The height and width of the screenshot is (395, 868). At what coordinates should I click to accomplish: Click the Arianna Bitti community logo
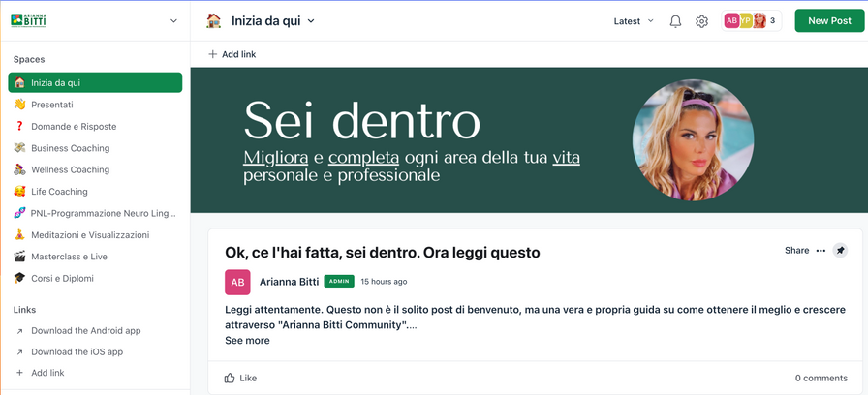click(29, 20)
